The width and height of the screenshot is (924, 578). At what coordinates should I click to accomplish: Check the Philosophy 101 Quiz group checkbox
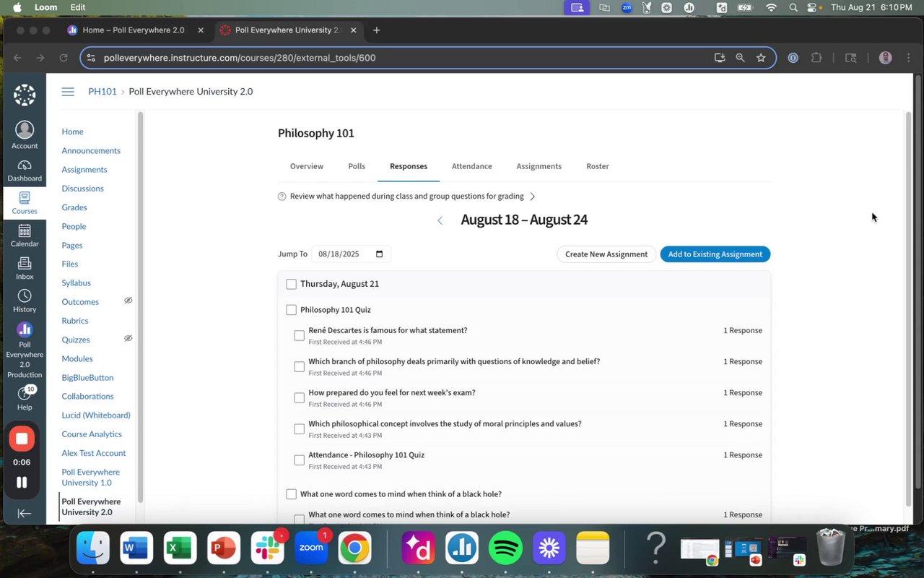click(x=291, y=310)
